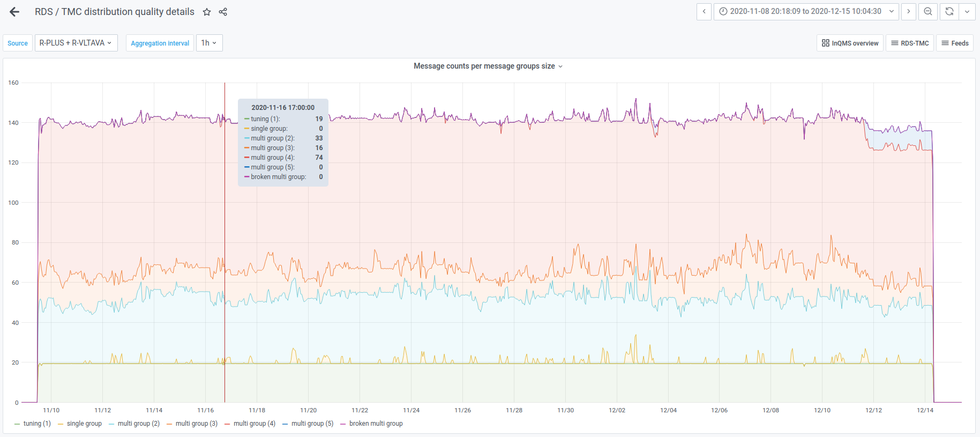
Task: Zoom out the time range
Action: click(928, 11)
